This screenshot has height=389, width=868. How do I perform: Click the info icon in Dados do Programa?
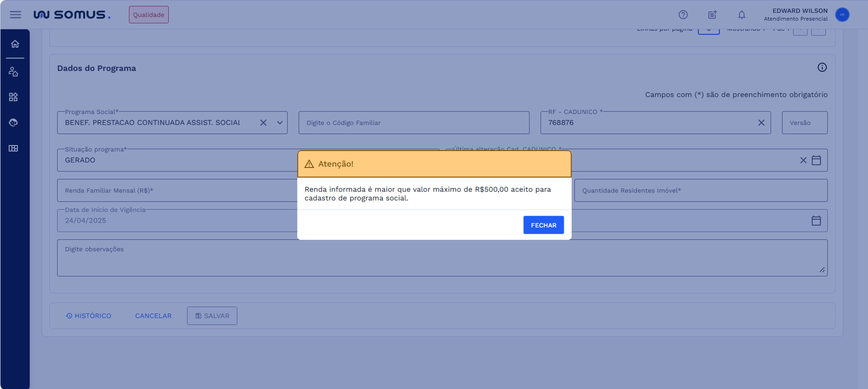[x=822, y=68]
